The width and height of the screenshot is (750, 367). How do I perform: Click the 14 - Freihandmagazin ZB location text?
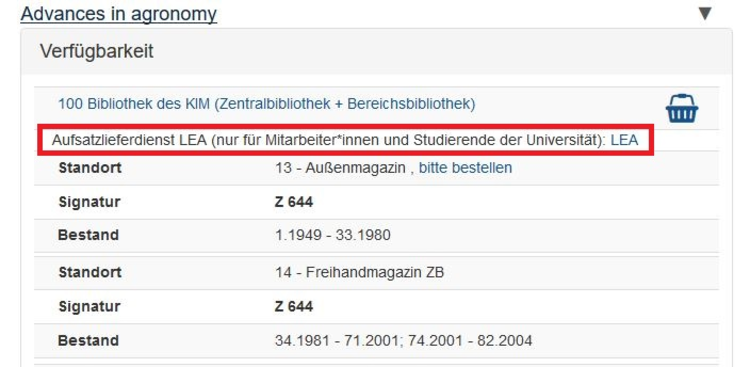pyautogui.click(x=359, y=272)
